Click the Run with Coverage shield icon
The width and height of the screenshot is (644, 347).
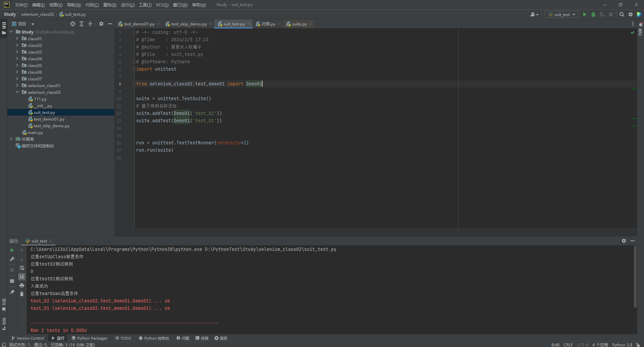click(x=602, y=14)
